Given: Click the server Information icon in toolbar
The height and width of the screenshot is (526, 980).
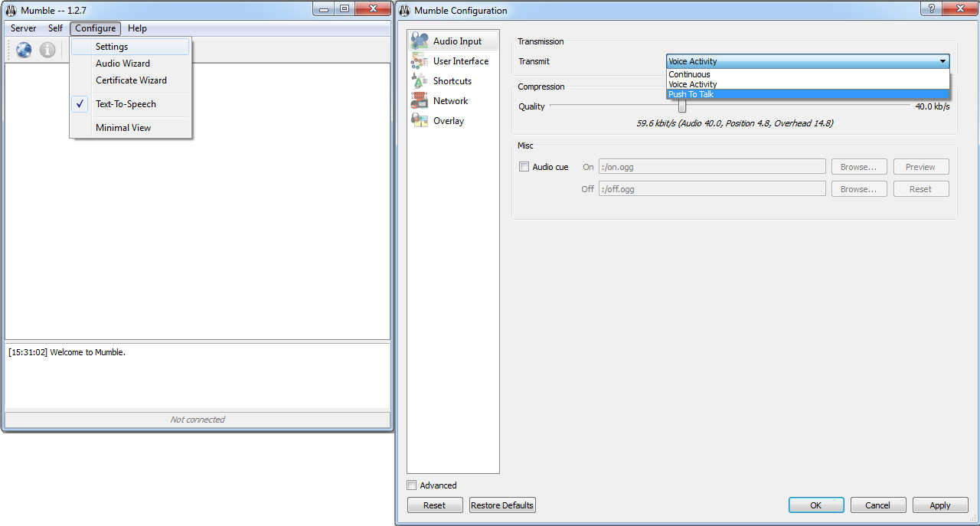Looking at the screenshot, I should point(47,50).
